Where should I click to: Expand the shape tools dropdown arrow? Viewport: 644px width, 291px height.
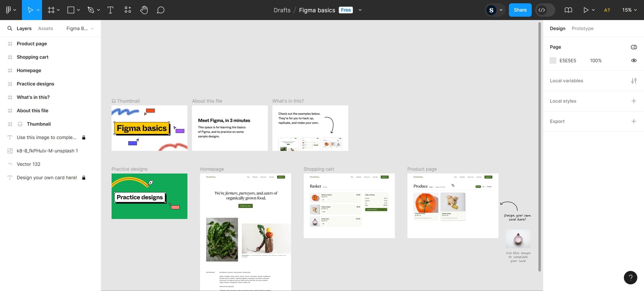point(78,10)
